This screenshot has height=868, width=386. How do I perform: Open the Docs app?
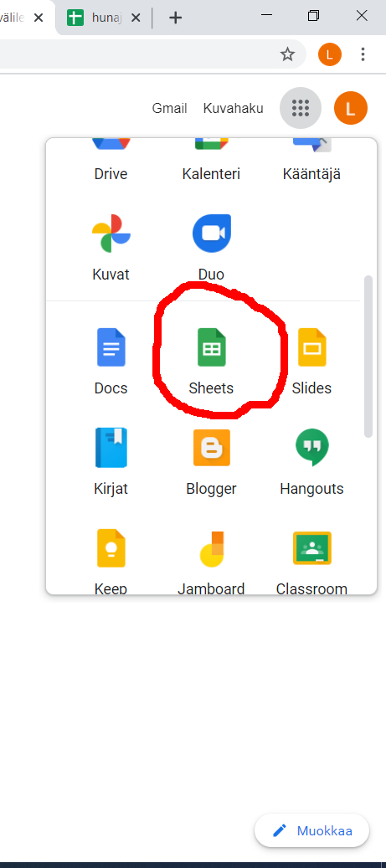coord(111,362)
